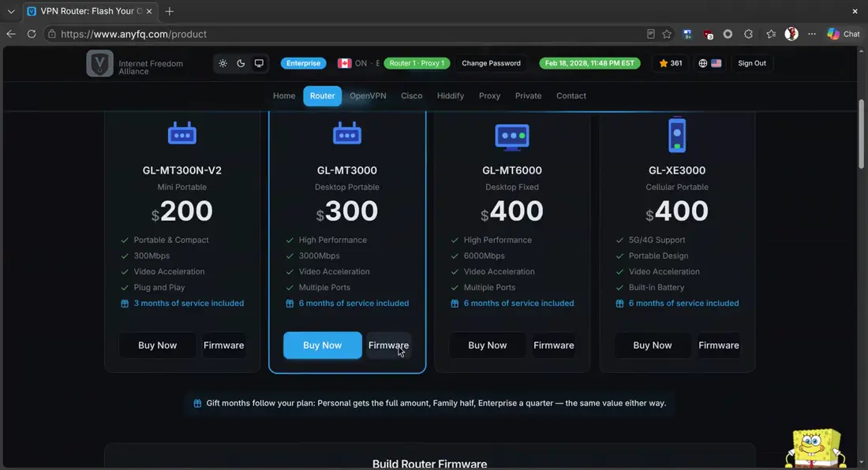The width and height of the screenshot is (868, 470).
Task: Click 'Built-in Battery' feature text
Action: pos(656,288)
